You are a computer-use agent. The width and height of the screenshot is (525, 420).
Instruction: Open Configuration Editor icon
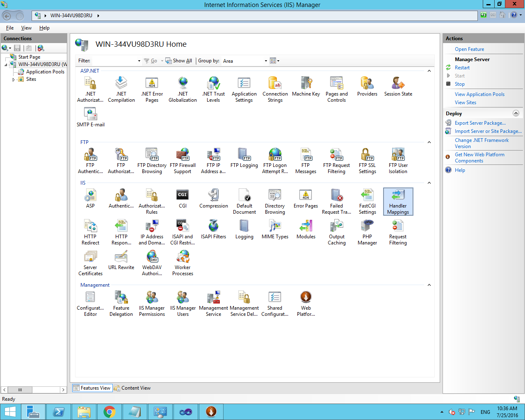click(x=90, y=304)
